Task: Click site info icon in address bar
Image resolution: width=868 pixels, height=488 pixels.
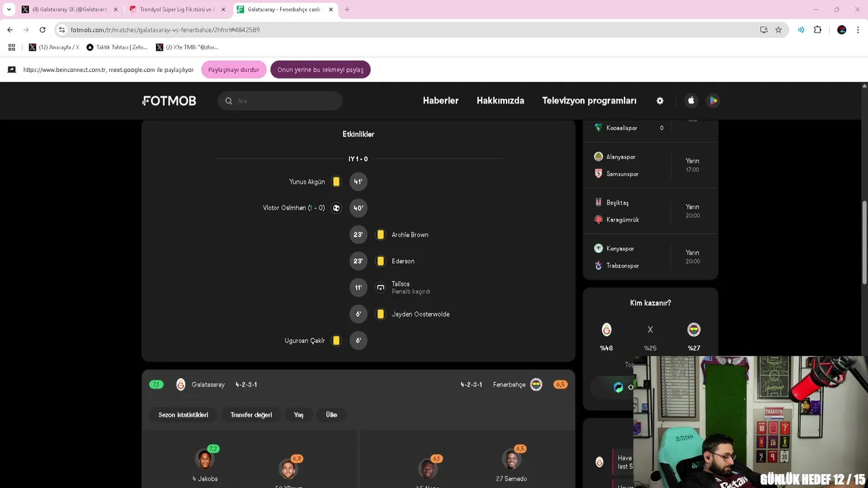Action: [62, 30]
